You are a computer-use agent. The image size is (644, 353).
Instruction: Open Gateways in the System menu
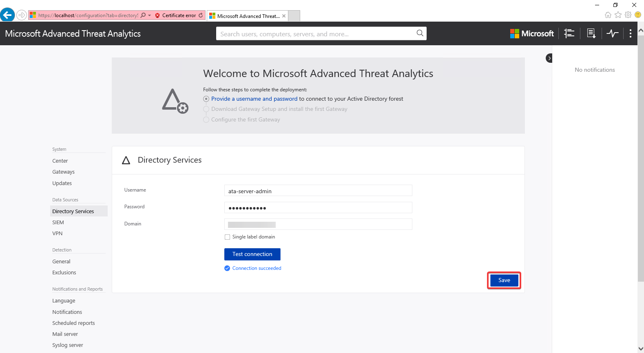pos(63,172)
